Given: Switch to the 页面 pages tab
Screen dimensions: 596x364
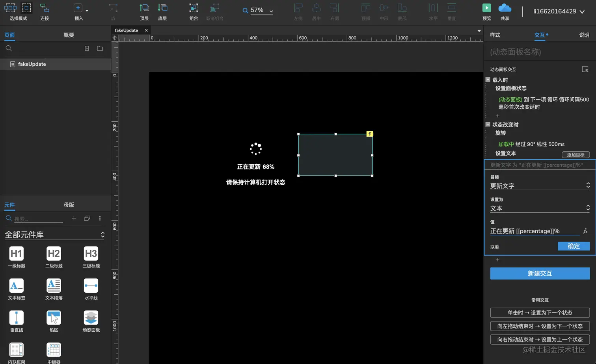Looking at the screenshot, I should click(9, 35).
